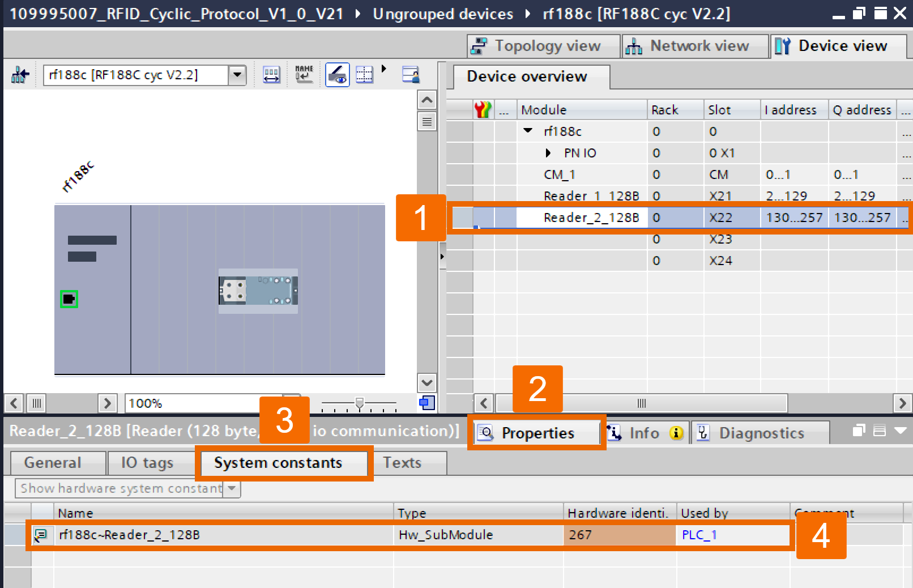Click right scroll arrow under device graphic
This screenshot has width=913, height=588.
point(106,403)
